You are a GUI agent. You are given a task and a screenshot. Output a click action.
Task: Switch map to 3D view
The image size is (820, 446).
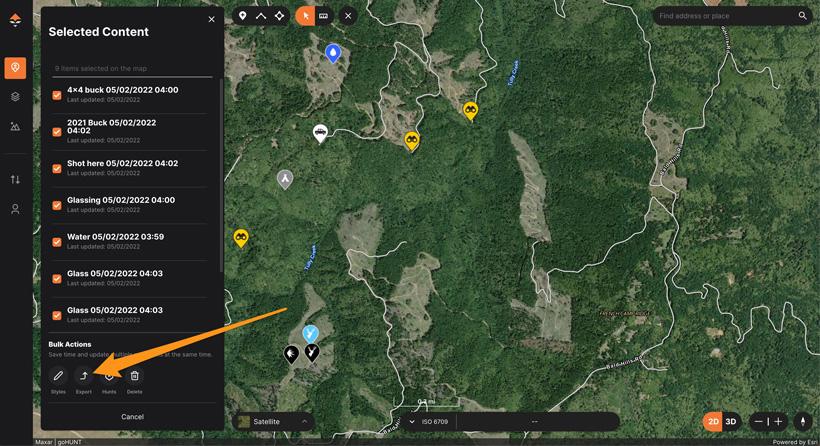pos(731,421)
